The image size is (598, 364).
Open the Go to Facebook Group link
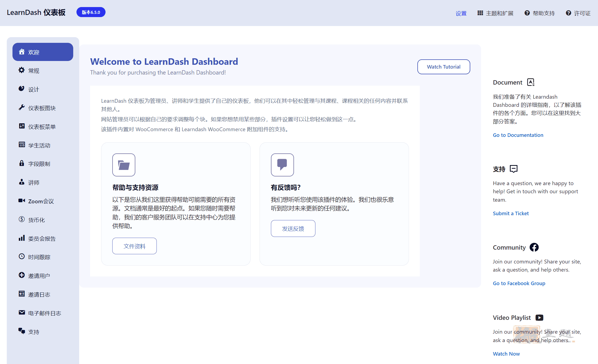(519, 283)
